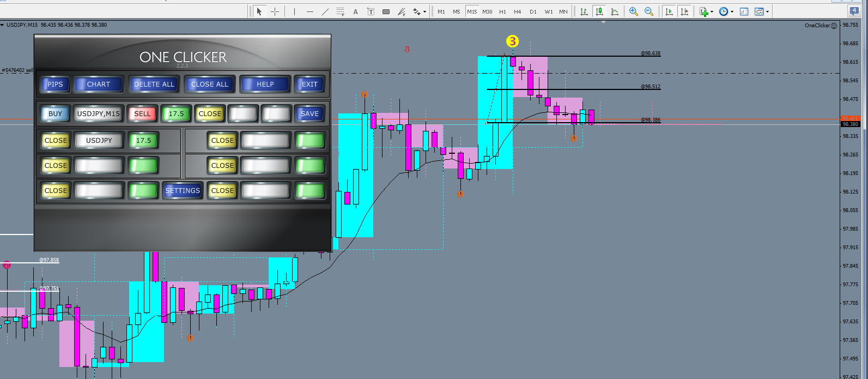Switch to M5 timeframe
868x379 pixels.
(x=457, y=11)
